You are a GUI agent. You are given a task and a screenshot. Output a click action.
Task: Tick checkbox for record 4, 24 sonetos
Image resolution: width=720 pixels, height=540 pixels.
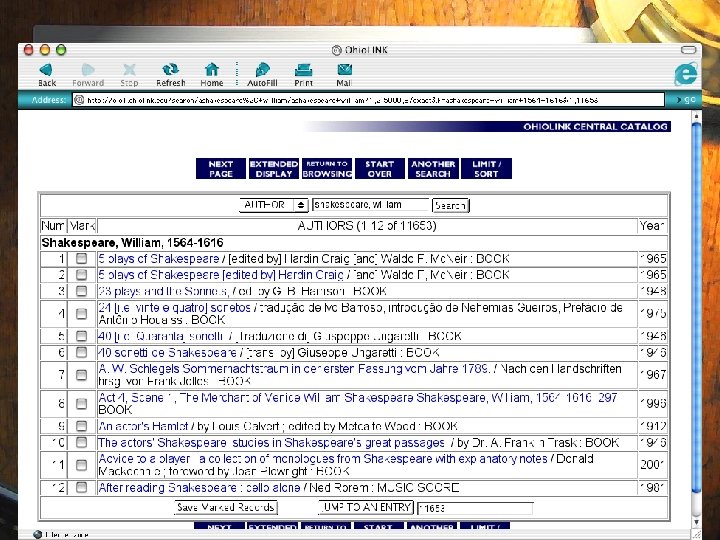pyautogui.click(x=81, y=314)
